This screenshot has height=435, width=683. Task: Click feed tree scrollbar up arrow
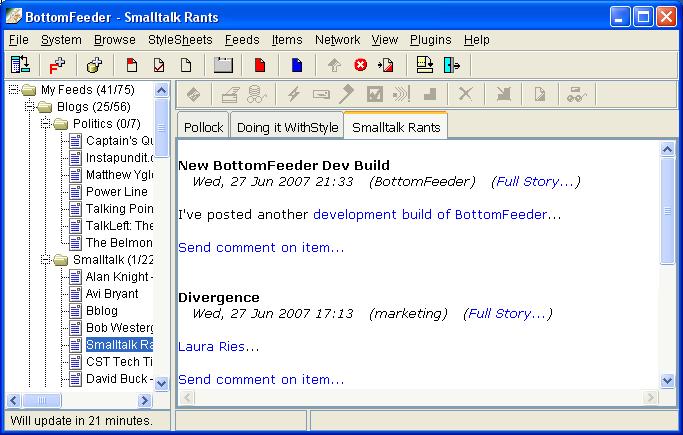[162, 90]
